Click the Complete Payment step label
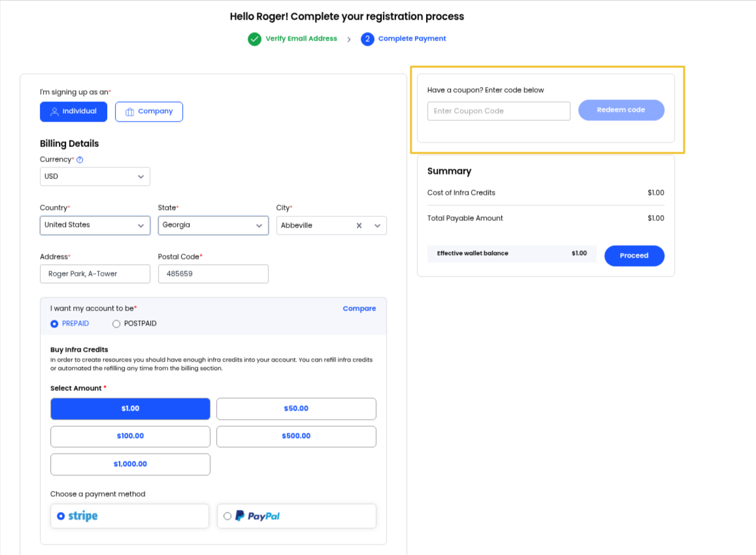The image size is (756, 555). (412, 39)
